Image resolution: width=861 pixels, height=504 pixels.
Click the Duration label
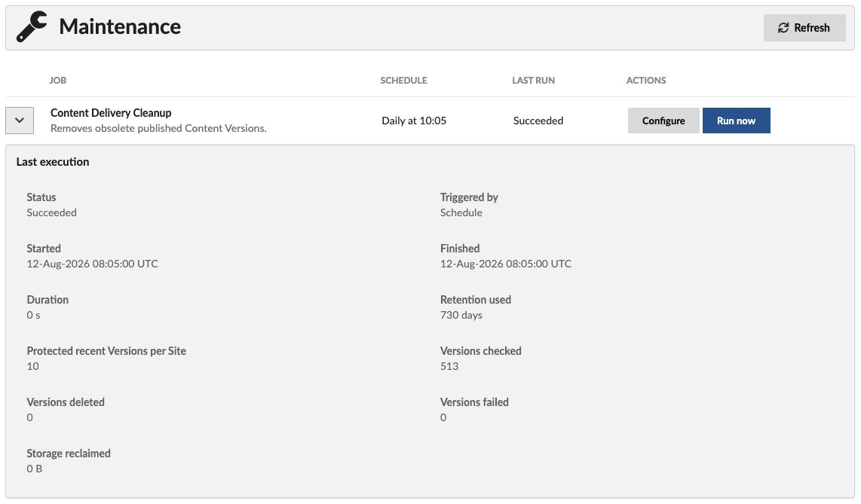click(x=47, y=300)
